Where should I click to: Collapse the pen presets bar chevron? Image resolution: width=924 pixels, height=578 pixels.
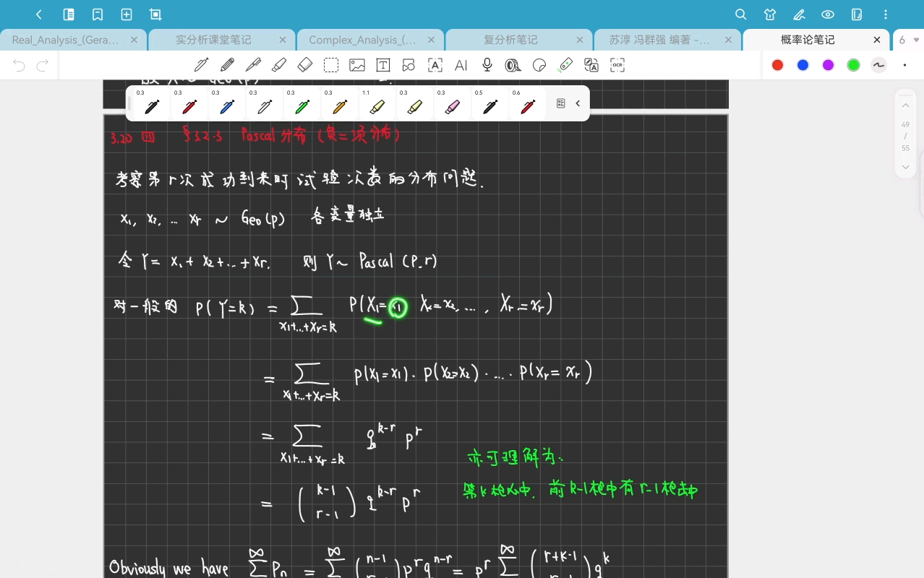tap(578, 103)
